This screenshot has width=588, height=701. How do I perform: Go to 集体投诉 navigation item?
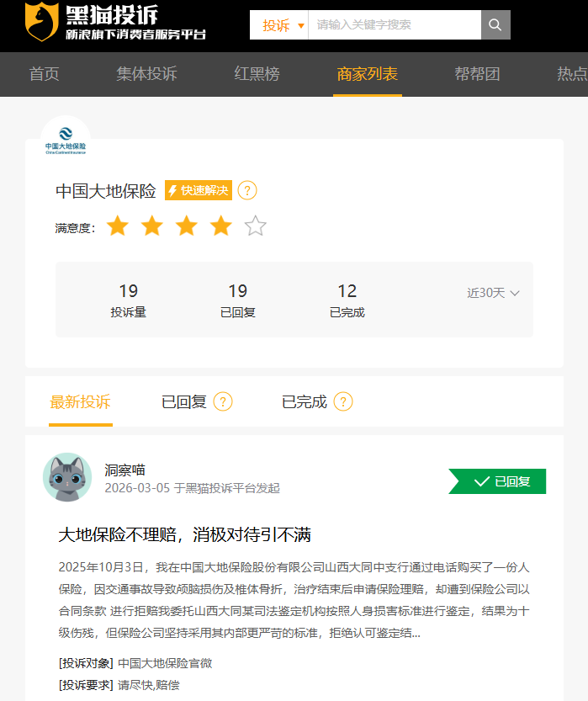click(x=146, y=74)
